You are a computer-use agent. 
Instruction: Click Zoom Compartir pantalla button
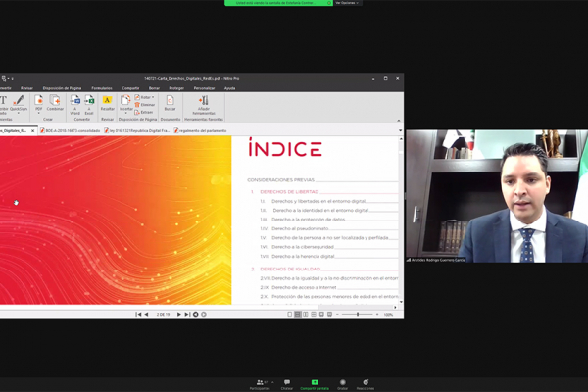point(315,384)
